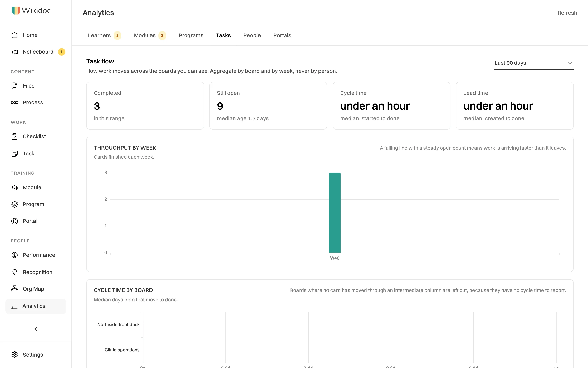Click the Learners tab badge showing 2
The height and width of the screenshot is (368, 588).
pyautogui.click(x=117, y=36)
